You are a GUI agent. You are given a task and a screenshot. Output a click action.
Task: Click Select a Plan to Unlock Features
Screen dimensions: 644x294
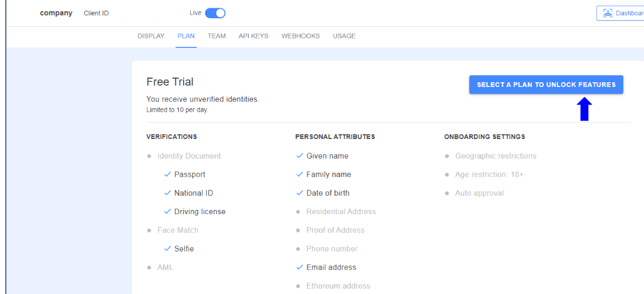click(x=546, y=85)
